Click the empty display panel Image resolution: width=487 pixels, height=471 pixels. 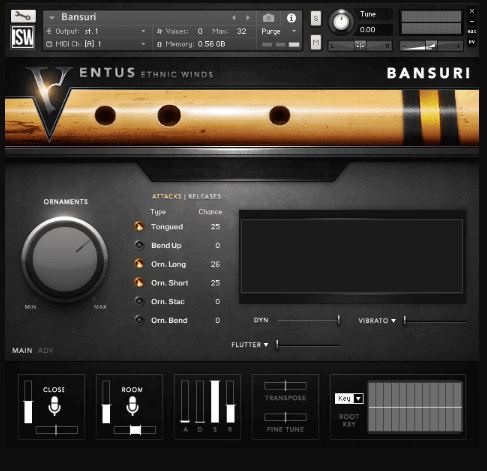[x=352, y=256]
